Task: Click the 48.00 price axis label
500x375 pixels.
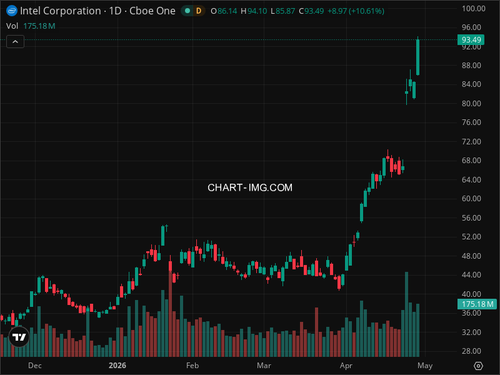Action: pos(471,256)
